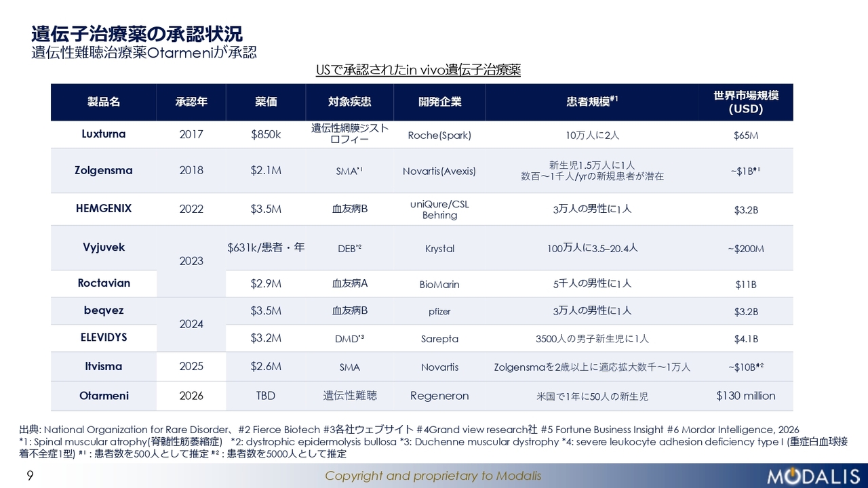The width and height of the screenshot is (868, 488).
Task: Select the Roctavian market size "$11B"
Action: point(746,285)
